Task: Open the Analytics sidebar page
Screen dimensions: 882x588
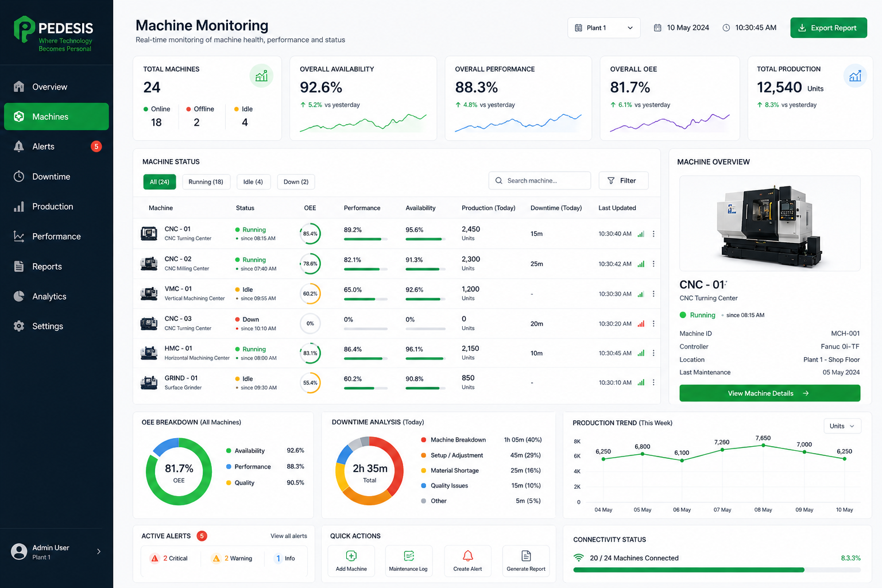Action: (x=56, y=296)
